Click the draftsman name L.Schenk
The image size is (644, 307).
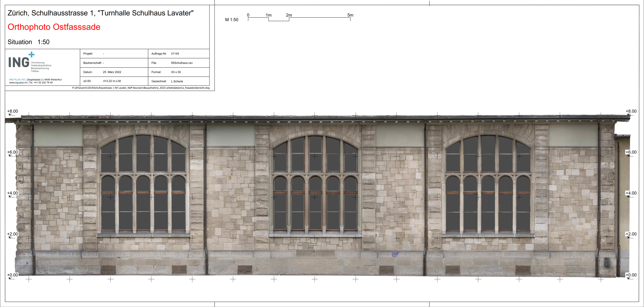[177, 81]
